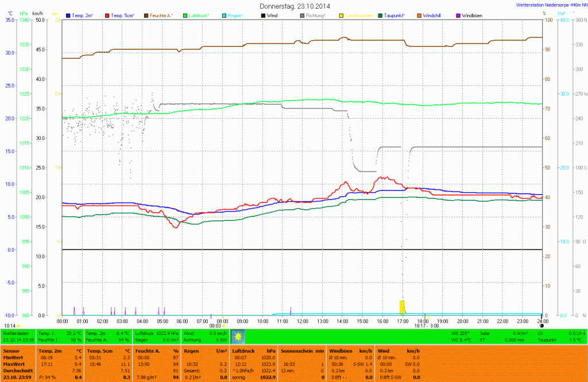Image resolution: width=588 pixels, height=382 pixels.
Task: Select the Wetterdaten header in the green bar
Action: [16, 333]
